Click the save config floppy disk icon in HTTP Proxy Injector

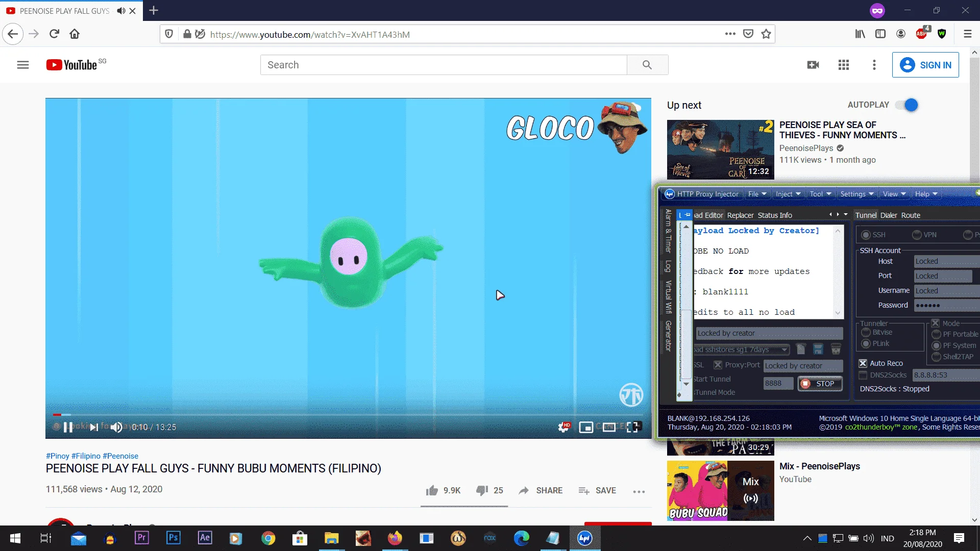(x=818, y=349)
